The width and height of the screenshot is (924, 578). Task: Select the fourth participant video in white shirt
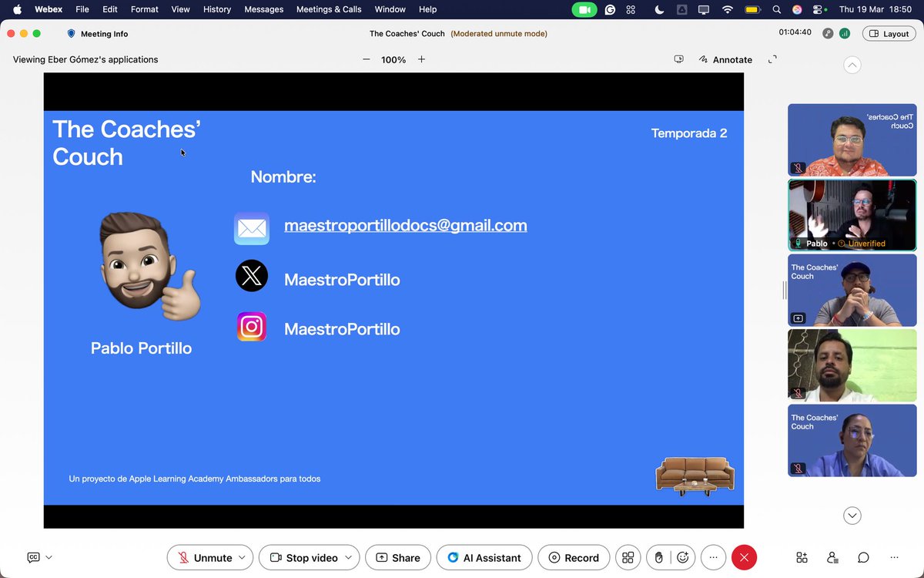pyautogui.click(x=852, y=365)
